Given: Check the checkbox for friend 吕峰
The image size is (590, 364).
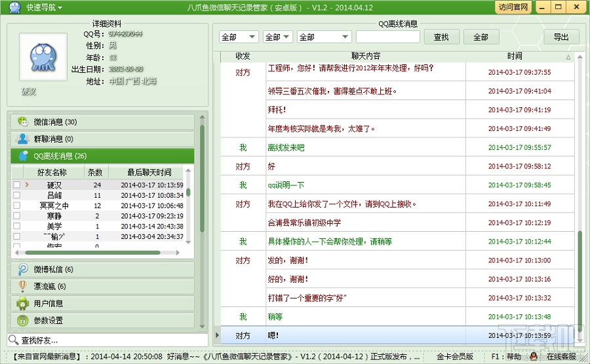Looking at the screenshot, I should point(16,195).
